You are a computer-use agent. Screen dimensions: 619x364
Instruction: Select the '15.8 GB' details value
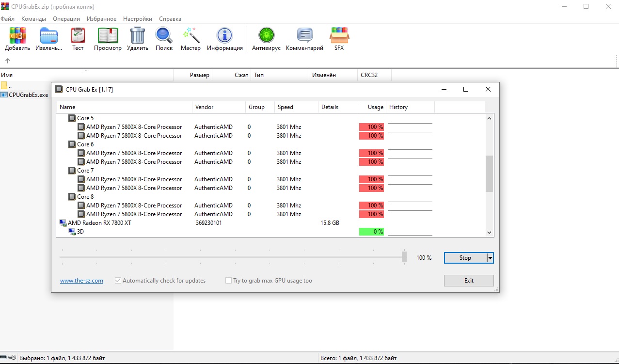pos(330,223)
